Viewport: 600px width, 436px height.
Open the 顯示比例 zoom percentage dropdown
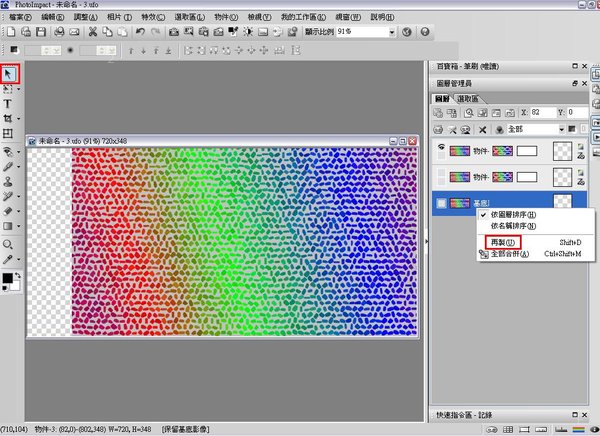pyautogui.click(x=391, y=32)
